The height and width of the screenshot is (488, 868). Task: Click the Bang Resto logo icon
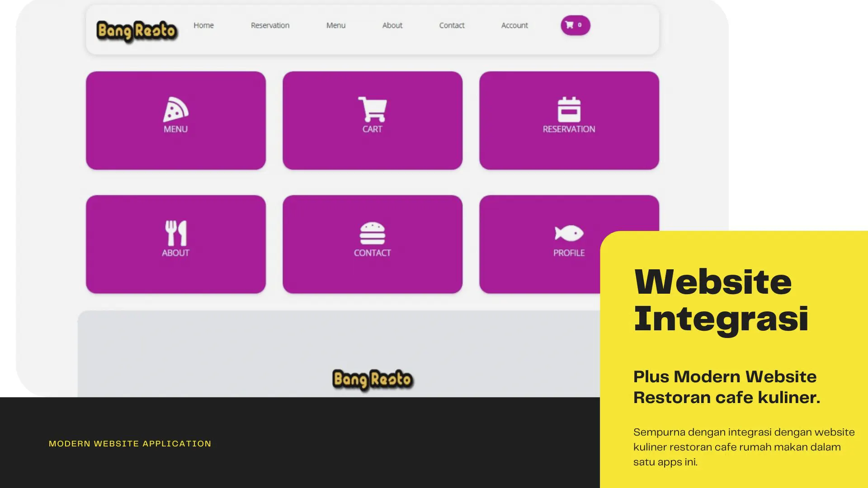(x=137, y=28)
